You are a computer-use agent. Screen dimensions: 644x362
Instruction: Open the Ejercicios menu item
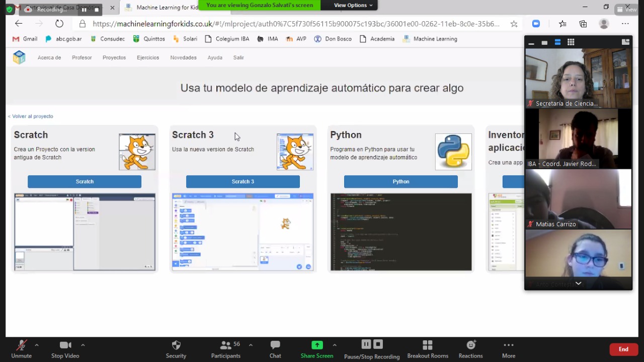tap(148, 58)
